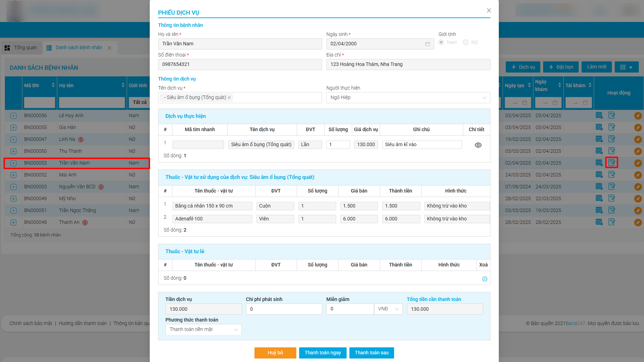Click the orange edit icon for Mai Anh row
The image size is (644, 362).
[638, 175]
